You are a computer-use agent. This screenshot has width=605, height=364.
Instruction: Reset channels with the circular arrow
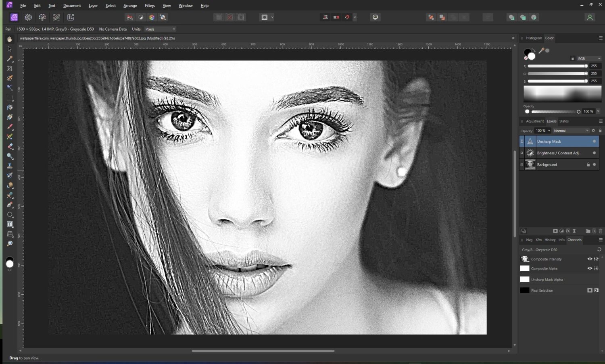(599, 250)
